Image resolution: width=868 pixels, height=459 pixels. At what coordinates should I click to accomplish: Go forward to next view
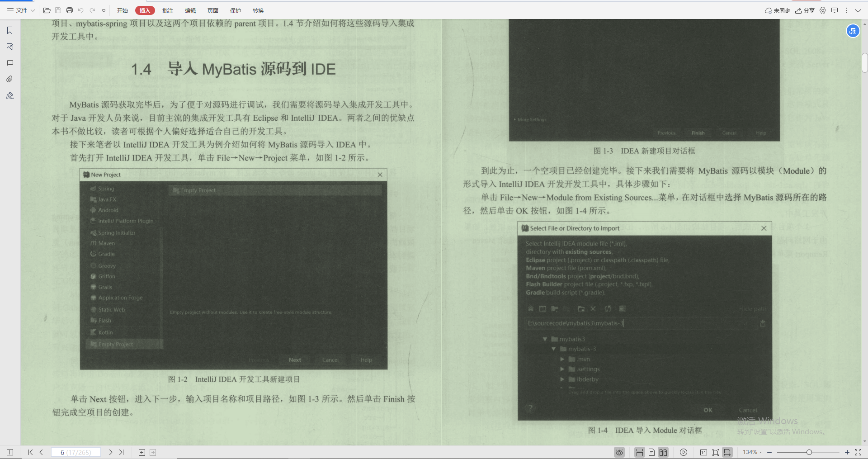coord(153,452)
